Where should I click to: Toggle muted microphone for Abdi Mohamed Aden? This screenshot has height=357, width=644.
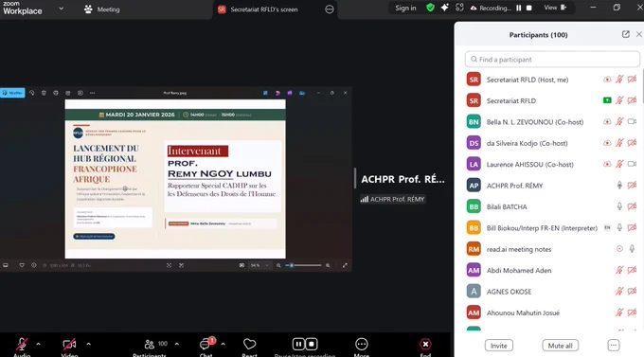point(619,270)
